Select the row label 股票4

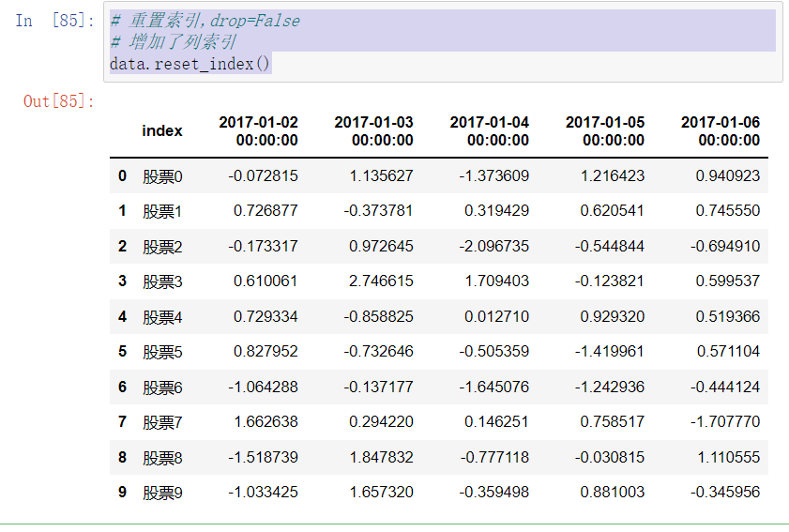point(162,317)
